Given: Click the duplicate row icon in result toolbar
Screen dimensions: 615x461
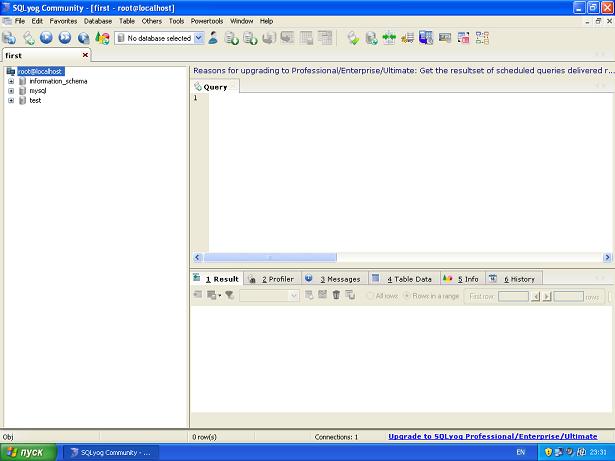Looking at the screenshot, I should coord(350,295).
